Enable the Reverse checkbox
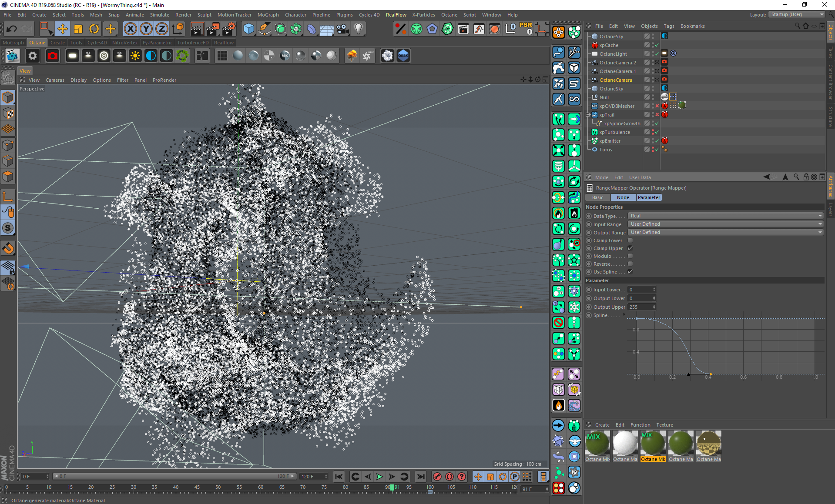The height and width of the screenshot is (504, 835). (630, 264)
